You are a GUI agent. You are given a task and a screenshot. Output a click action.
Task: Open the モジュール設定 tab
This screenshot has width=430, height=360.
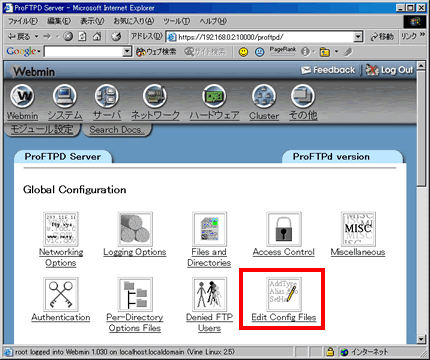pyautogui.click(x=42, y=129)
